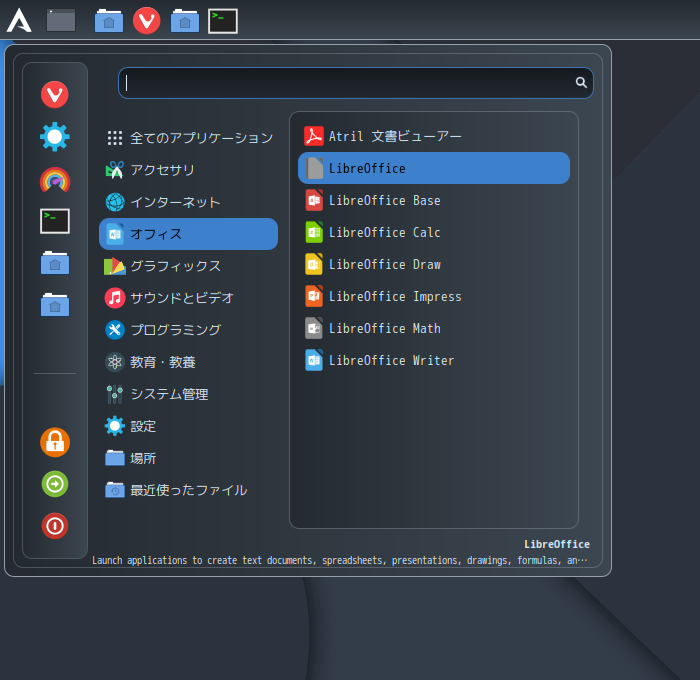Launch the highlighted LibreOffice entry
The image size is (700, 680).
coord(434,168)
